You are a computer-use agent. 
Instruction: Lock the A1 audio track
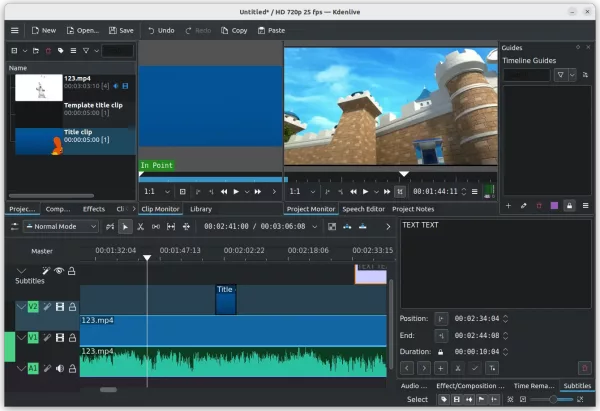[x=72, y=369]
